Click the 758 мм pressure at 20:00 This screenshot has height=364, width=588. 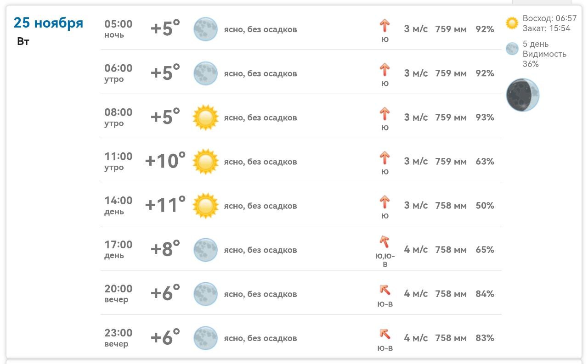pyautogui.click(x=451, y=294)
